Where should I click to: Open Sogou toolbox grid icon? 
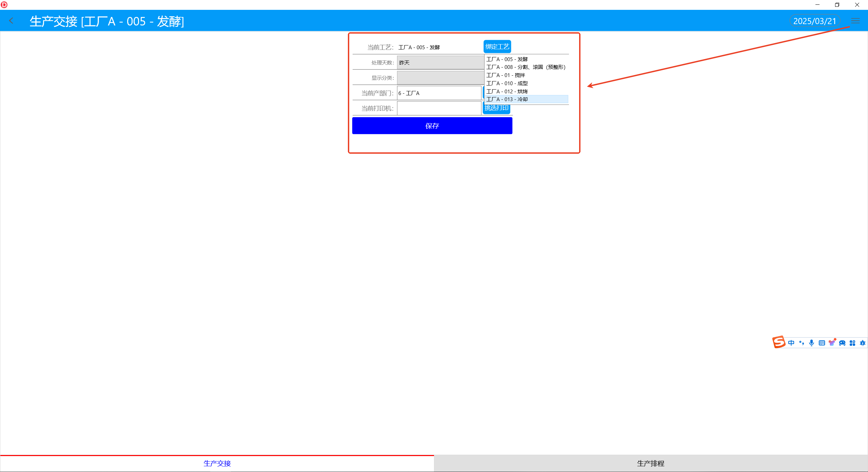tap(852, 343)
